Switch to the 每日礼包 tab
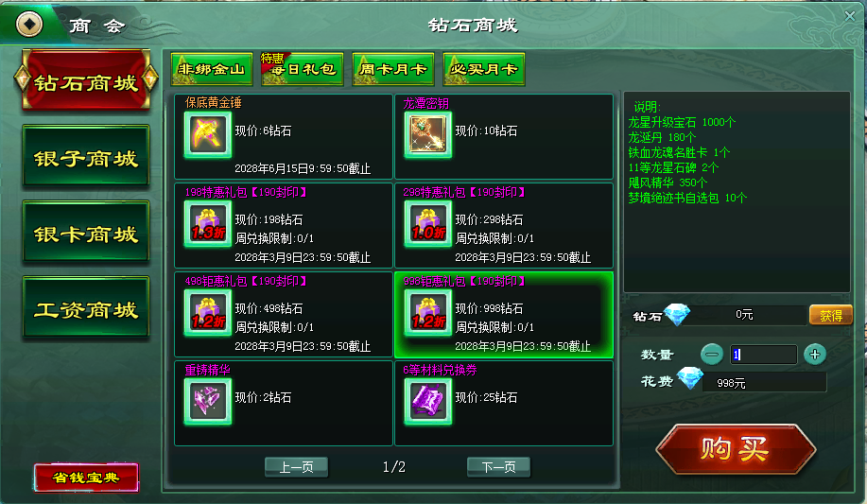The width and height of the screenshot is (867, 504). tap(303, 69)
